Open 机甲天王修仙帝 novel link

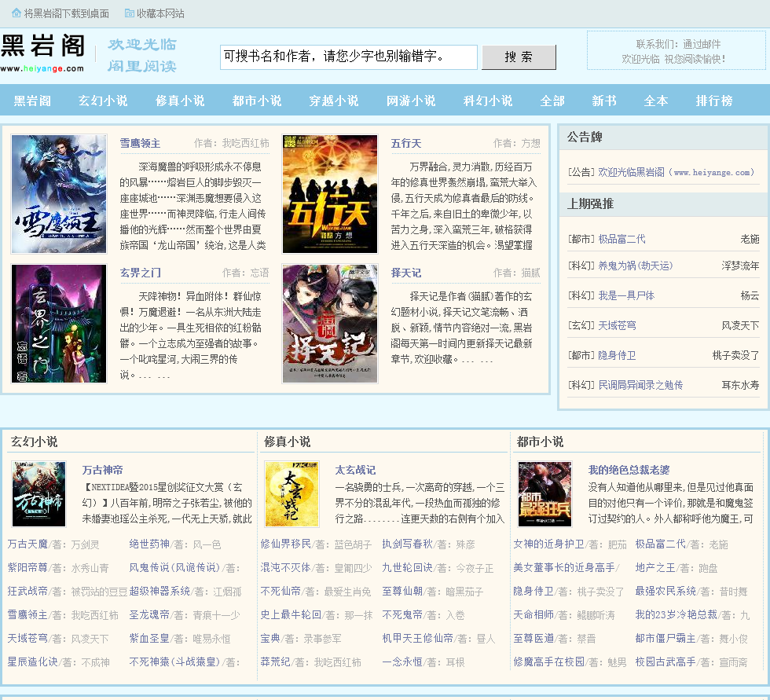418,639
